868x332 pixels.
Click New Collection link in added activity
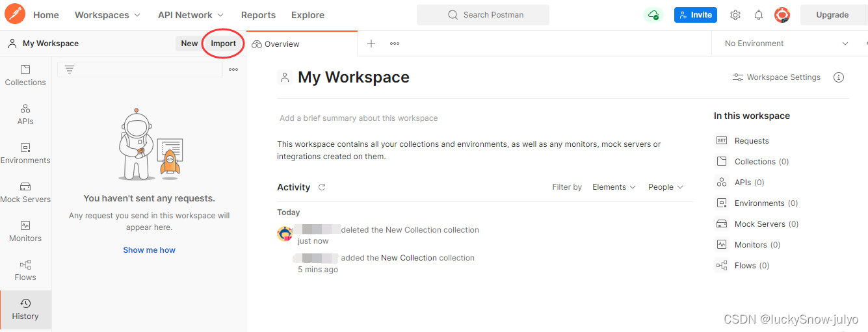(409, 258)
